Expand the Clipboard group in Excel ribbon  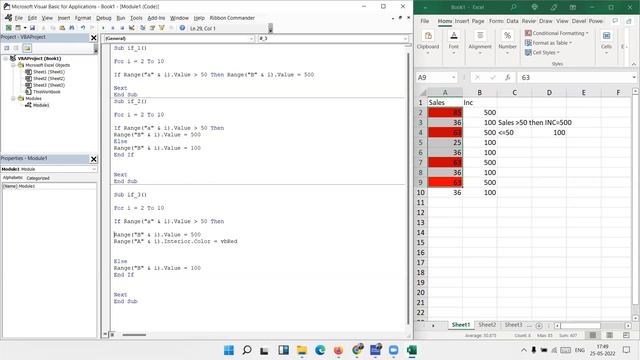428,42
